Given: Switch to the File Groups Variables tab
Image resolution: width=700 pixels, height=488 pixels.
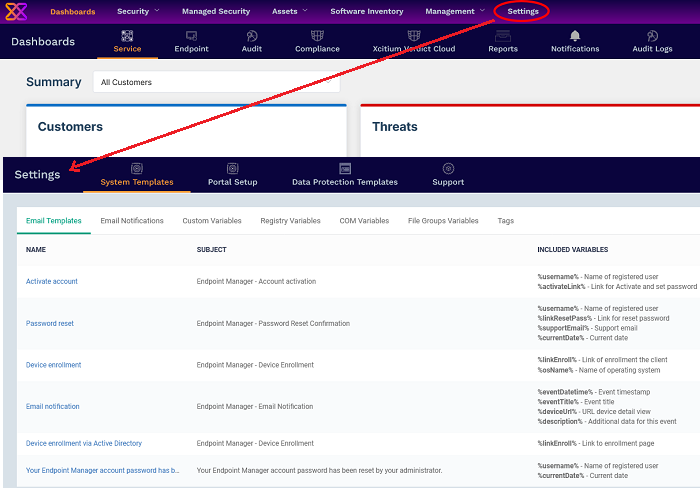Looking at the screenshot, I should tap(443, 221).
